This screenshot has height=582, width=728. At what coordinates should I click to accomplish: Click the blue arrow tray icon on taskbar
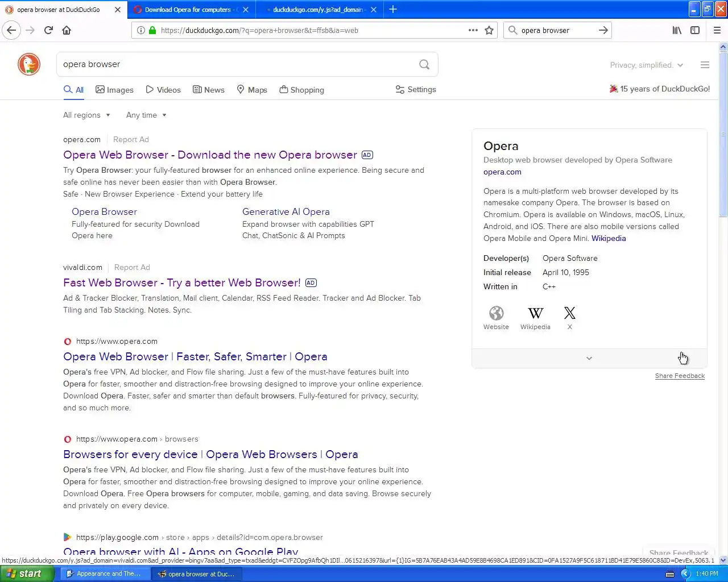click(x=685, y=573)
